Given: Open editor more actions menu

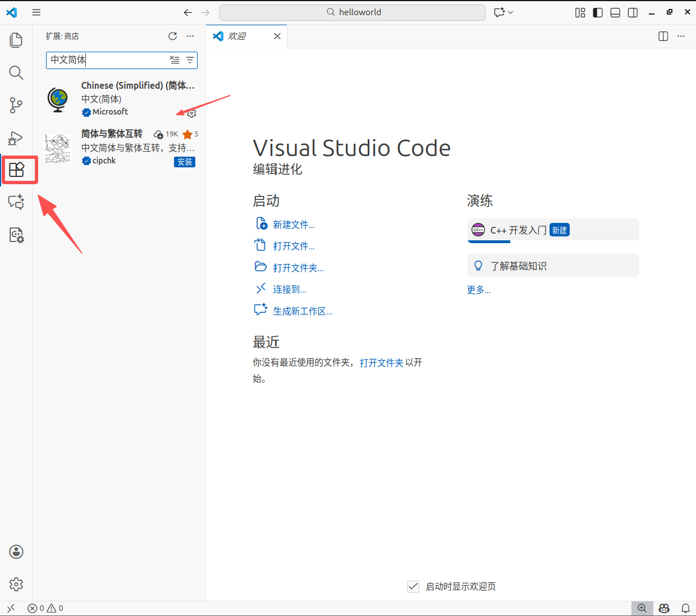Looking at the screenshot, I should (x=681, y=36).
